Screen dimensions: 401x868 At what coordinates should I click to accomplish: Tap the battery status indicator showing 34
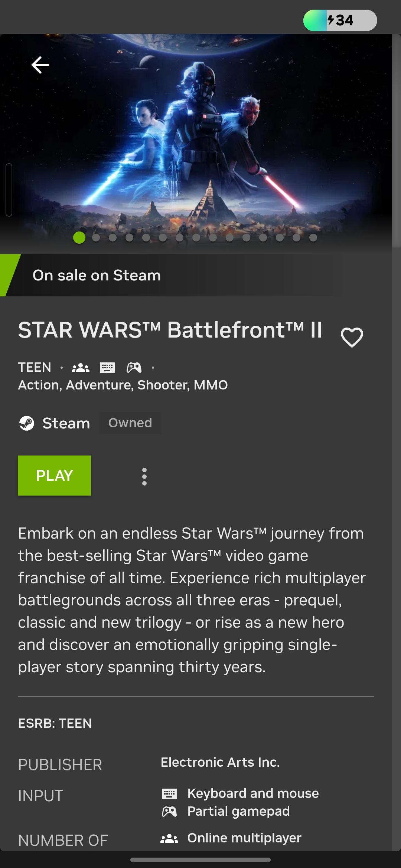pyautogui.click(x=340, y=20)
